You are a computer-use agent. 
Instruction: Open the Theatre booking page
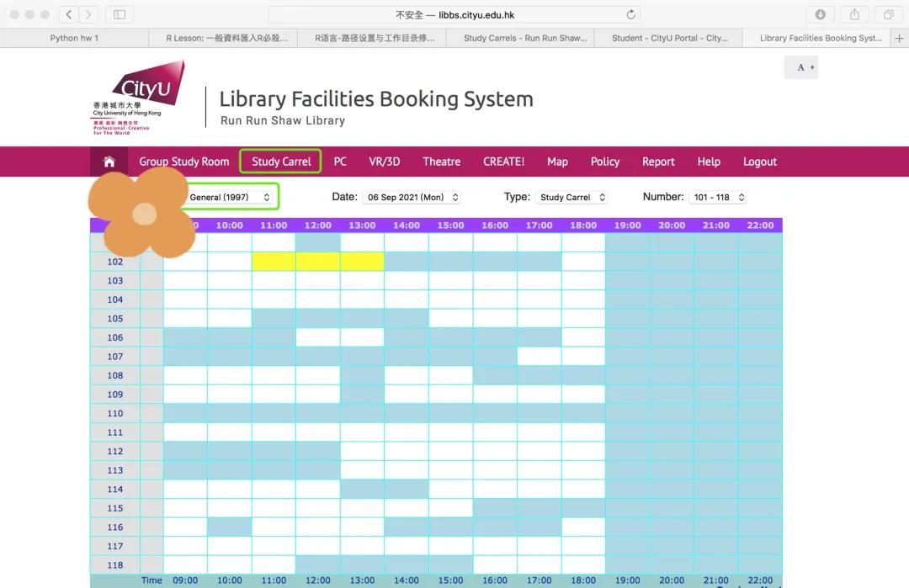441,162
